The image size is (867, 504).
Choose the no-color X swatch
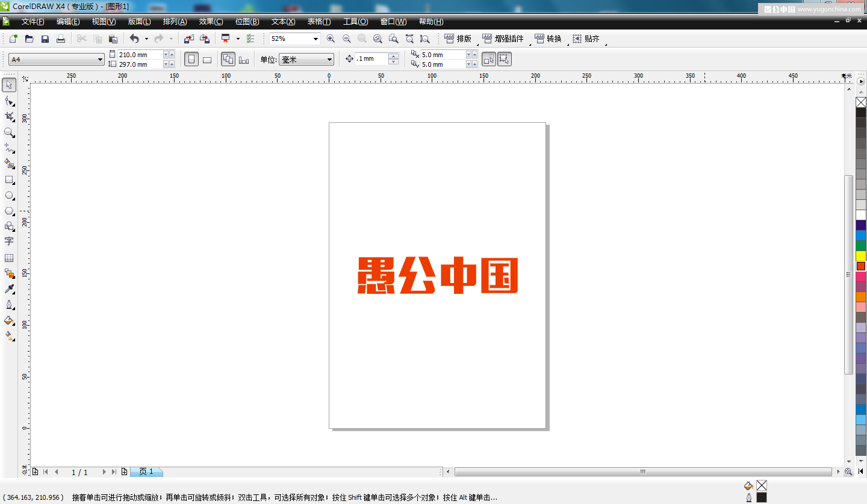click(x=861, y=102)
